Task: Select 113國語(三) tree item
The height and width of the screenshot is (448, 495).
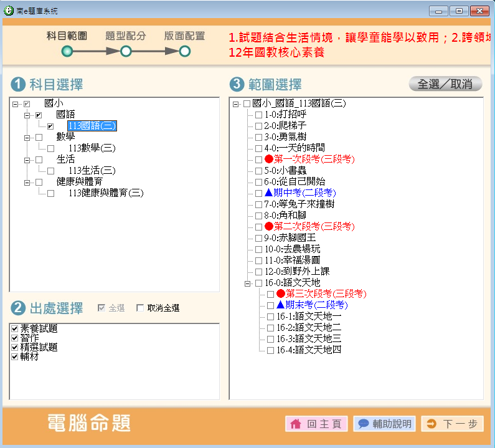Action: [92, 126]
